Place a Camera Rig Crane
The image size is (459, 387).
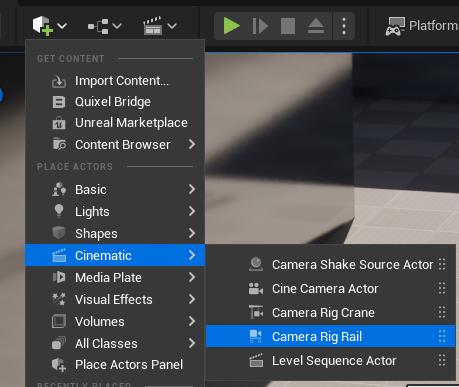[330, 312]
